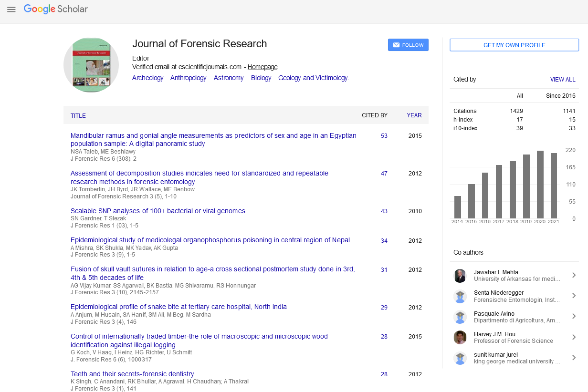The image size is (588, 392).
Task: Expand the Pasquale Avino co-author arrow
Action: (574, 317)
